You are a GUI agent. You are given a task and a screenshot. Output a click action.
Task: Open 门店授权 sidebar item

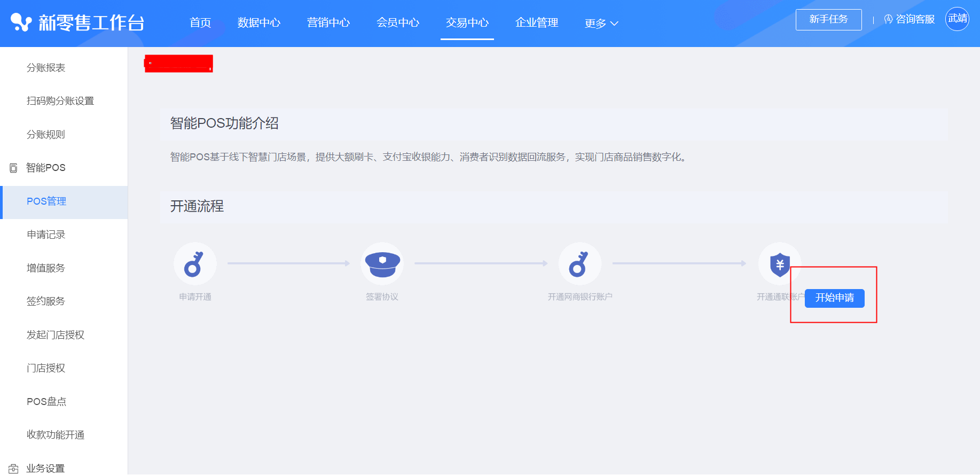click(x=46, y=368)
